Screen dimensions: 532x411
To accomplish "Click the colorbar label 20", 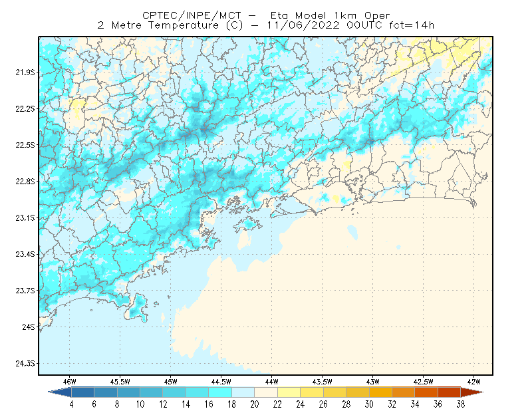I will coord(255,404).
